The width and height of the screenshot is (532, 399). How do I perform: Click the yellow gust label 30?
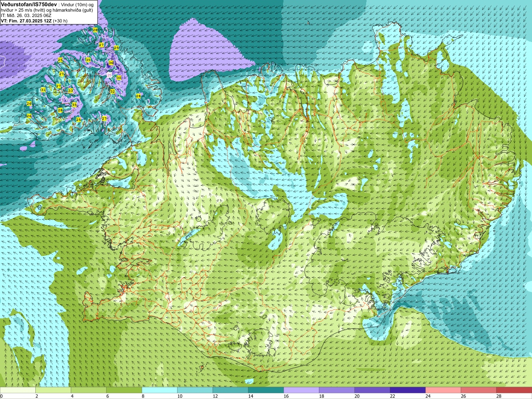[x=119, y=78]
